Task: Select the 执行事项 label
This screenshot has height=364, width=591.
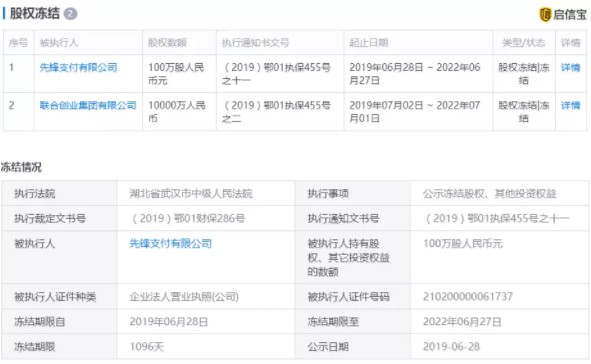Action: 328,194
